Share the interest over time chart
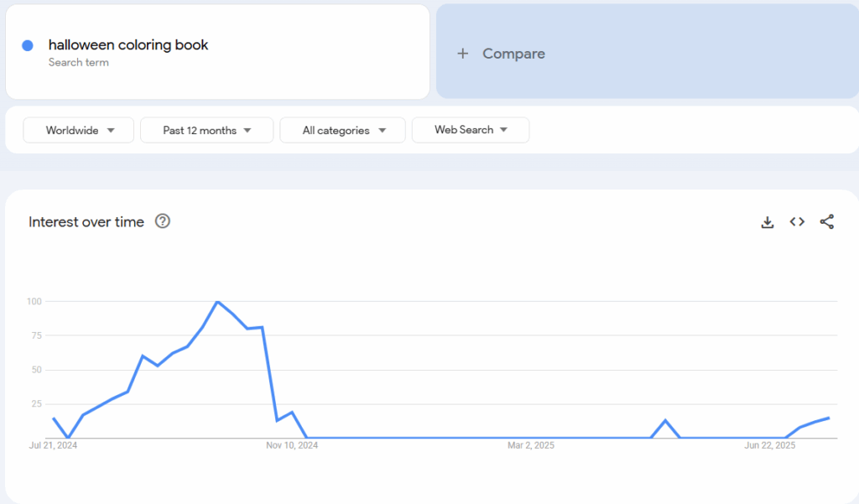 click(x=826, y=221)
